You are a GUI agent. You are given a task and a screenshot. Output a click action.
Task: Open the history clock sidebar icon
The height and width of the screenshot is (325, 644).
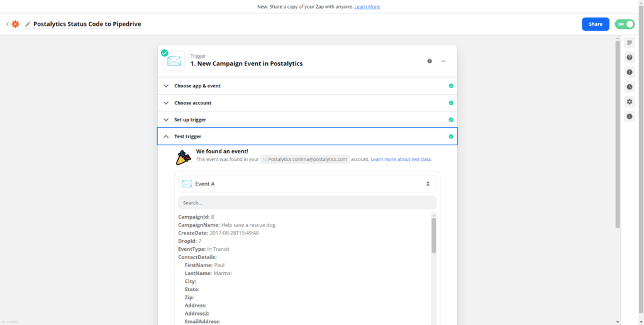point(629,87)
